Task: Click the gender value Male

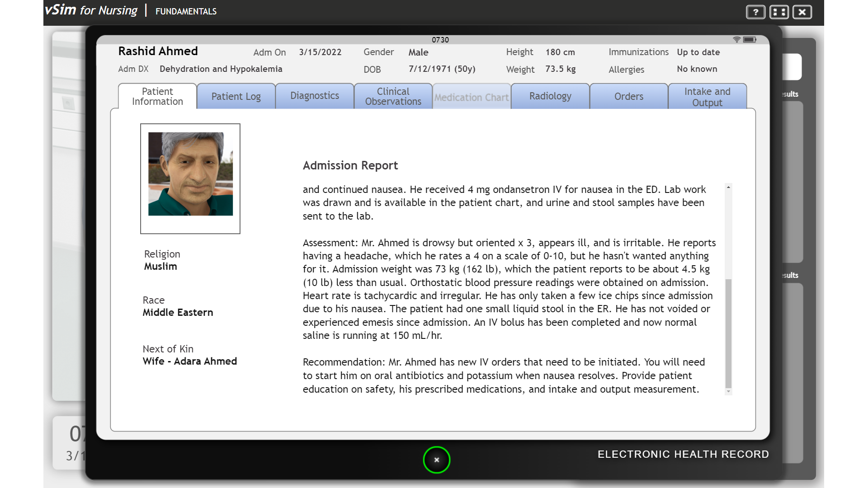Action: 419,52
